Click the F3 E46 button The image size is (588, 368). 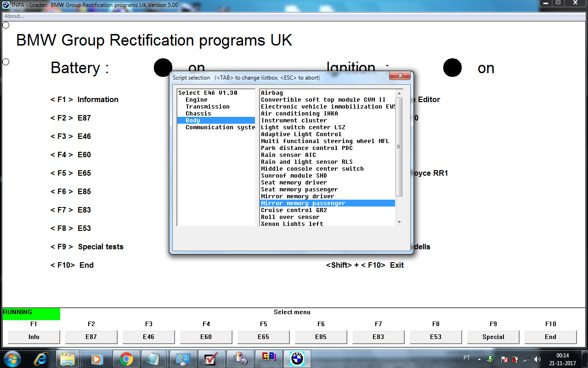click(149, 337)
